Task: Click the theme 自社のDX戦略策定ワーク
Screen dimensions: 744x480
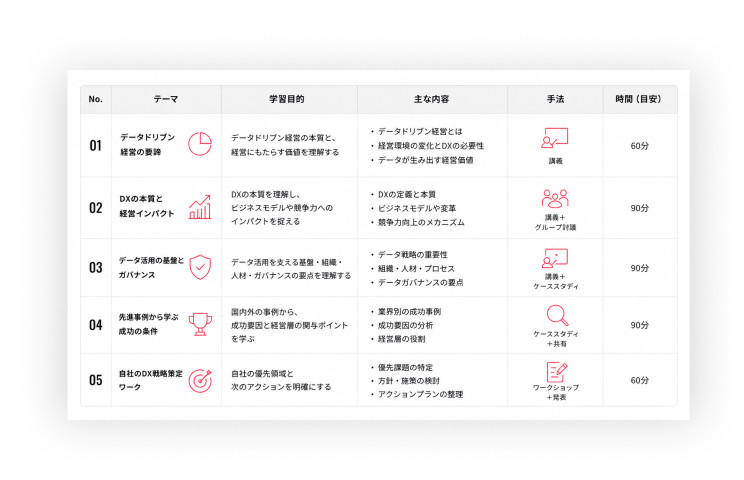Action: tap(150, 380)
